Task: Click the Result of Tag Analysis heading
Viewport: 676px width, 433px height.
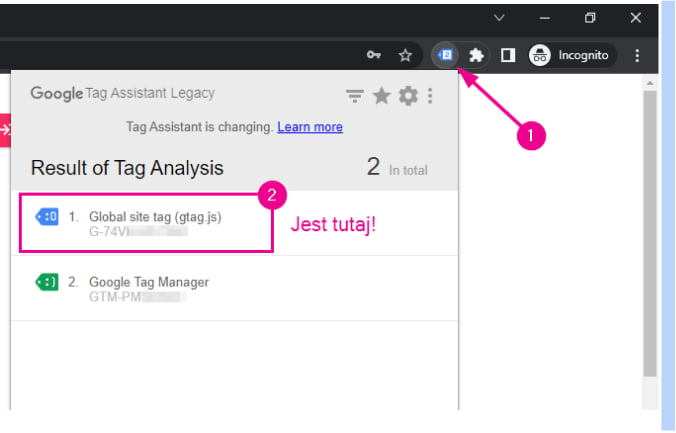Action: point(127,168)
